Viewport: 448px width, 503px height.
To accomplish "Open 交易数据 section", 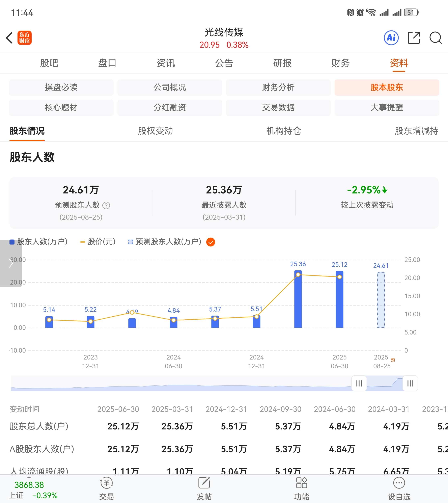I will [x=278, y=108].
